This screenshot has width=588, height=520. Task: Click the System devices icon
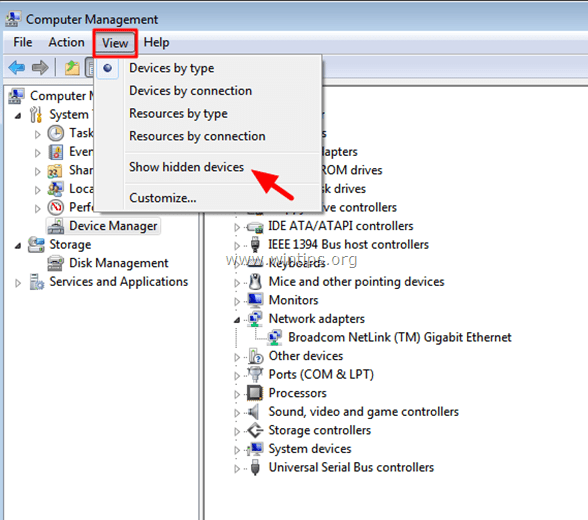pyautogui.click(x=255, y=449)
